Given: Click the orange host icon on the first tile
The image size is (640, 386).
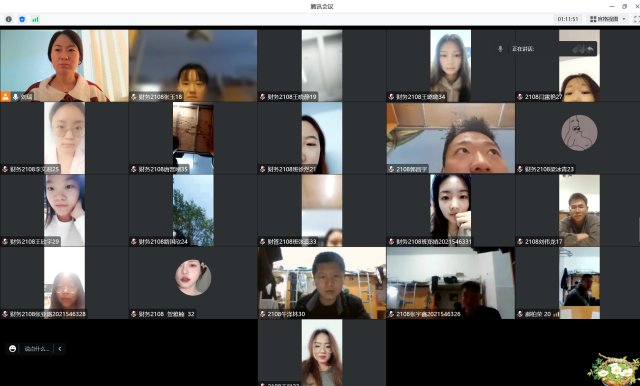Looking at the screenshot, I should coord(5,97).
